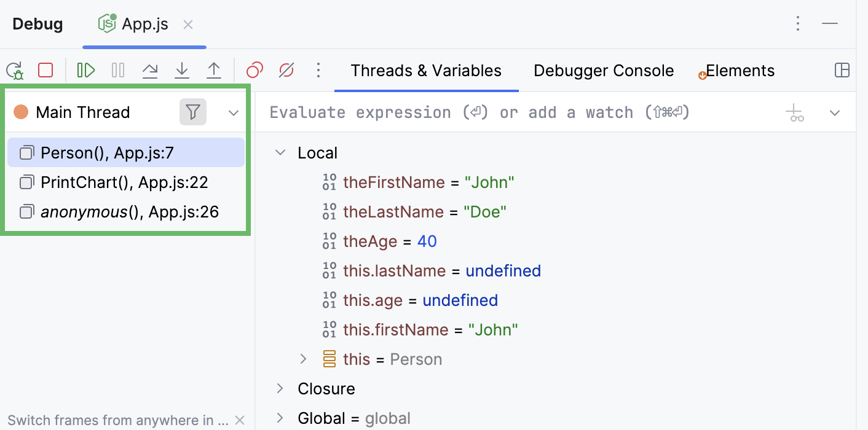The width and height of the screenshot is (868, 430).
Task: Toggle Mute Breakpoints
Action: [286, 71]
